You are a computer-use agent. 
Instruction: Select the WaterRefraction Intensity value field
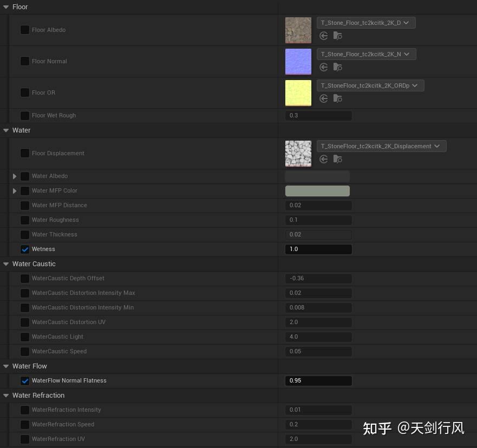(318, 410)
